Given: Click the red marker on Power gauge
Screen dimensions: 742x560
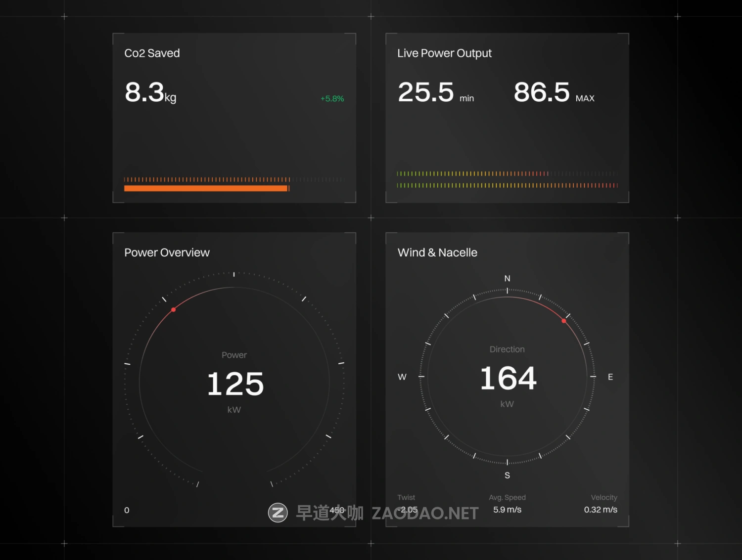Looking at the screenshot, I should (x=173, y=310).
